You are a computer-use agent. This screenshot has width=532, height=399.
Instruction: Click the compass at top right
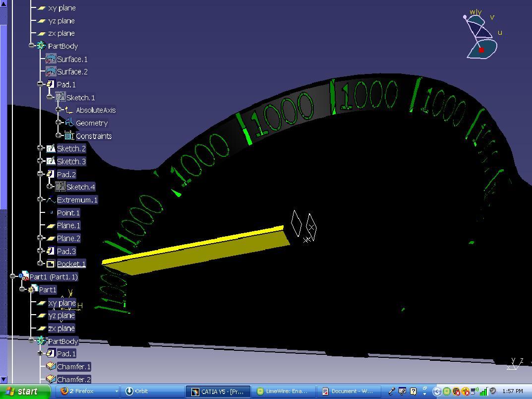tap(481, 36)
